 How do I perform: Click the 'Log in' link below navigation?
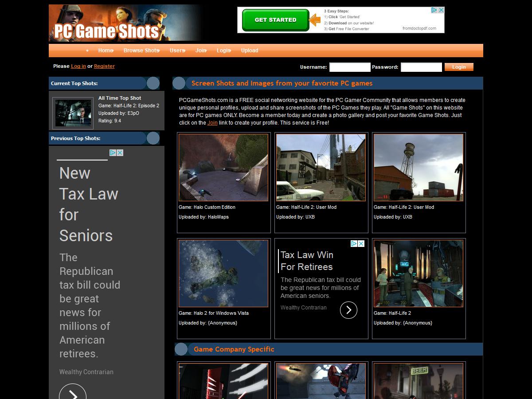point(78,66)
